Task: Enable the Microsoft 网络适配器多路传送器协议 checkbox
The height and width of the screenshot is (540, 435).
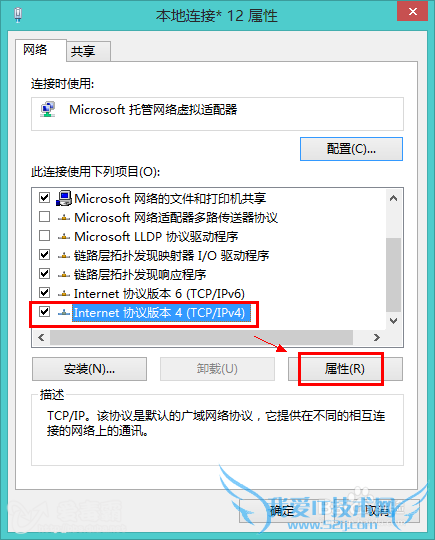Action: 44,217
